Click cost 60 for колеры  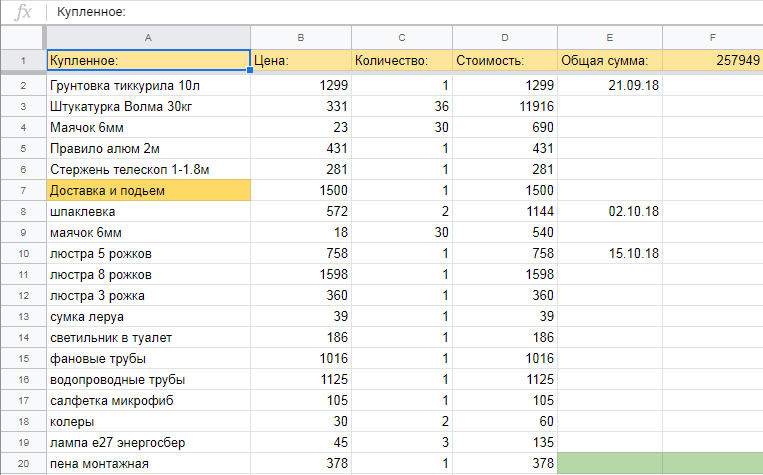(x=505, y=421)
